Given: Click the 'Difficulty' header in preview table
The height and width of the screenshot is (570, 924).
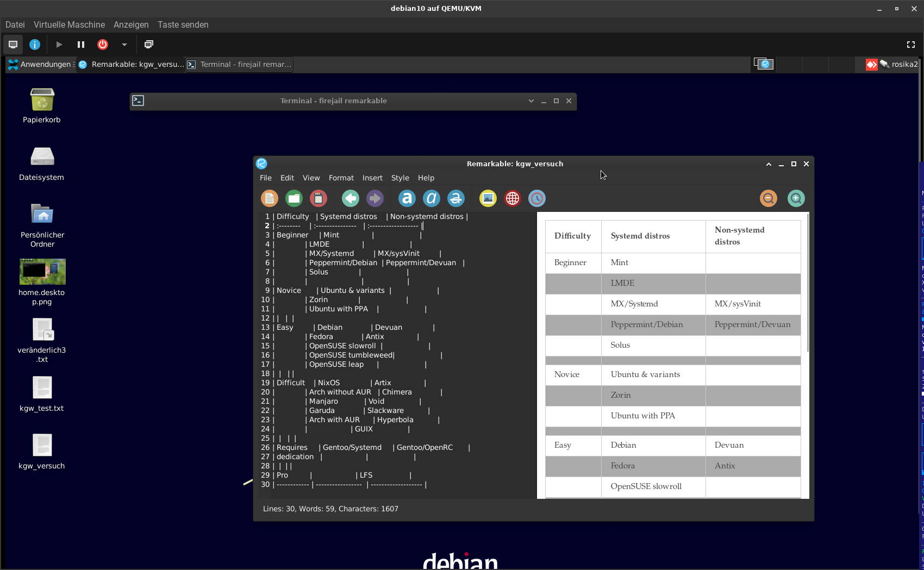Looking at the screenshot, I should pos(572,236).
